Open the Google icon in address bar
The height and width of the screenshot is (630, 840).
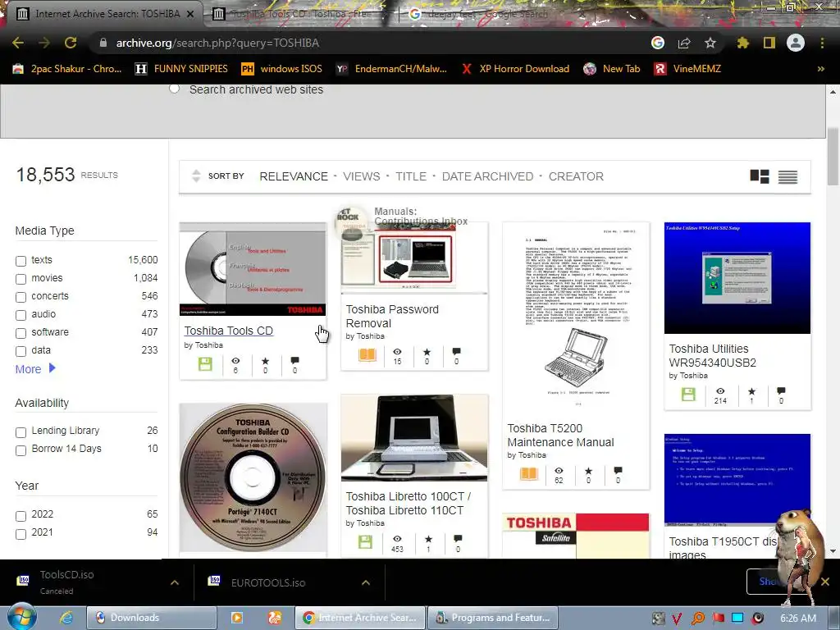(658, 43)
